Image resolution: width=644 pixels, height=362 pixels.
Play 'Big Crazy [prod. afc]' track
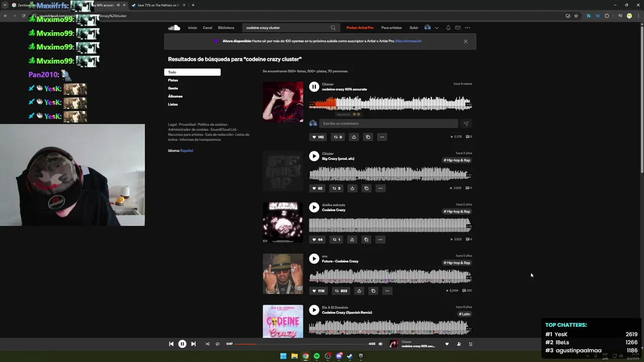pyautogui.click(x=314, y=156)
